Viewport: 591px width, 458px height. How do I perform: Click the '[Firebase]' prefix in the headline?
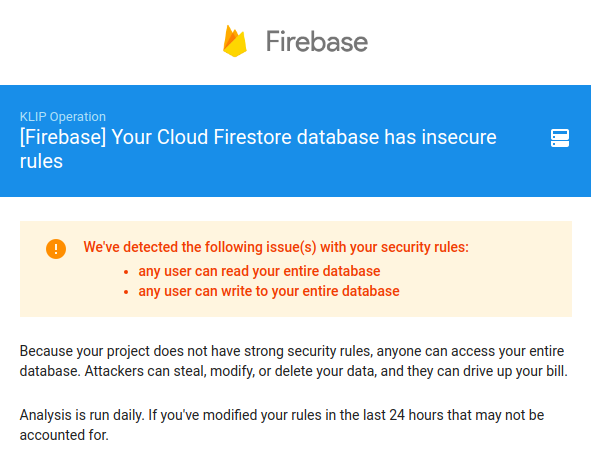click(x=63, y=137)
